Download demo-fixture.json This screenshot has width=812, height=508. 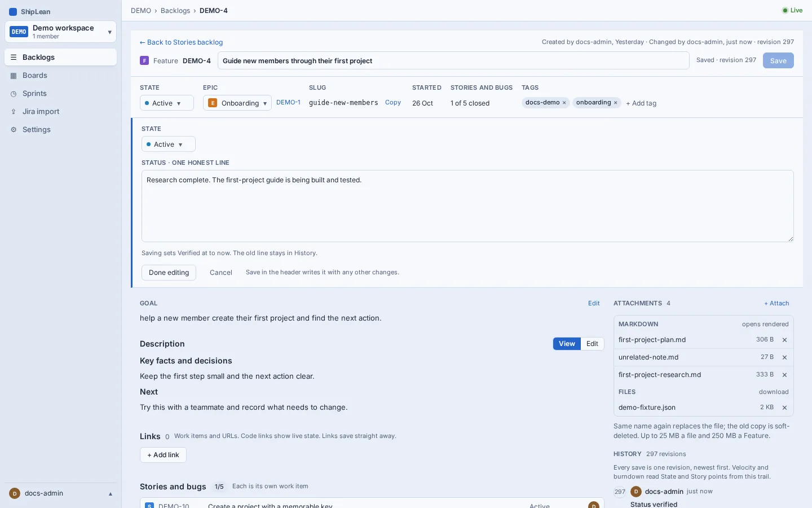point(647,408)
